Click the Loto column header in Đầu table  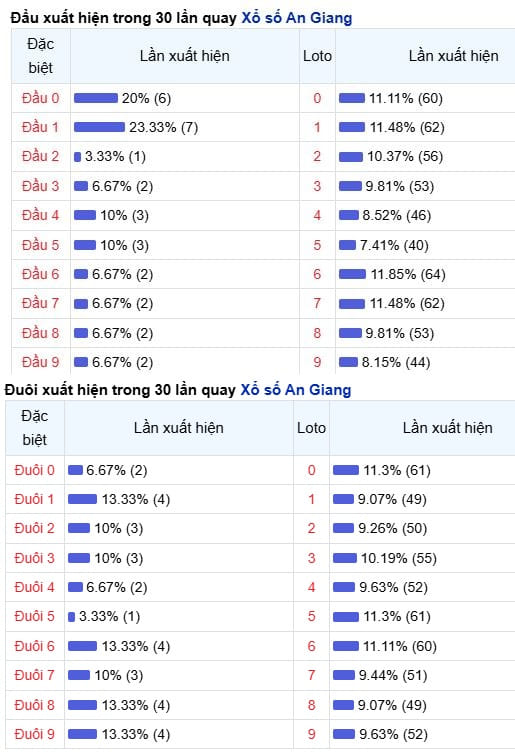pos(317,56)
